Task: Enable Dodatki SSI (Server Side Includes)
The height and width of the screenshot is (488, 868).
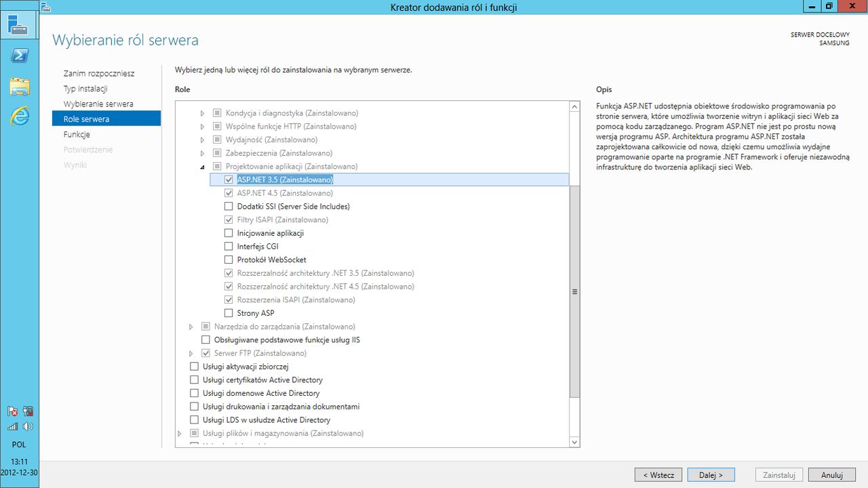Action: [x=229, y=206]
